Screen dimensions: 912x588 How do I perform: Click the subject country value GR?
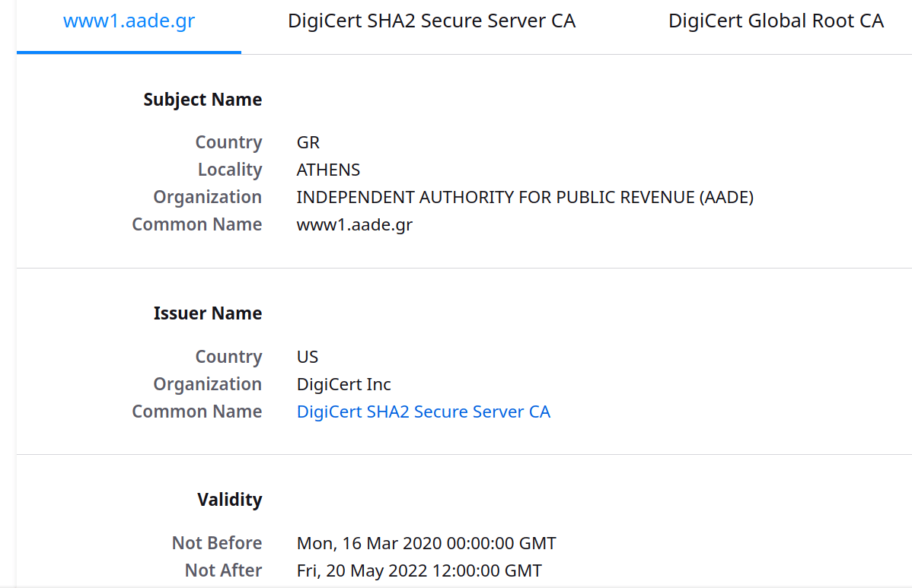coord(308,142)
